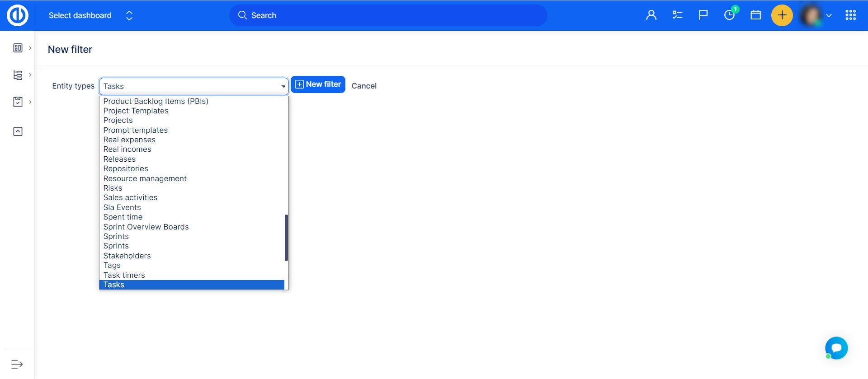868x379 pixels.
Task: Open the time tracker clock icon
Action: coord(729,15)
